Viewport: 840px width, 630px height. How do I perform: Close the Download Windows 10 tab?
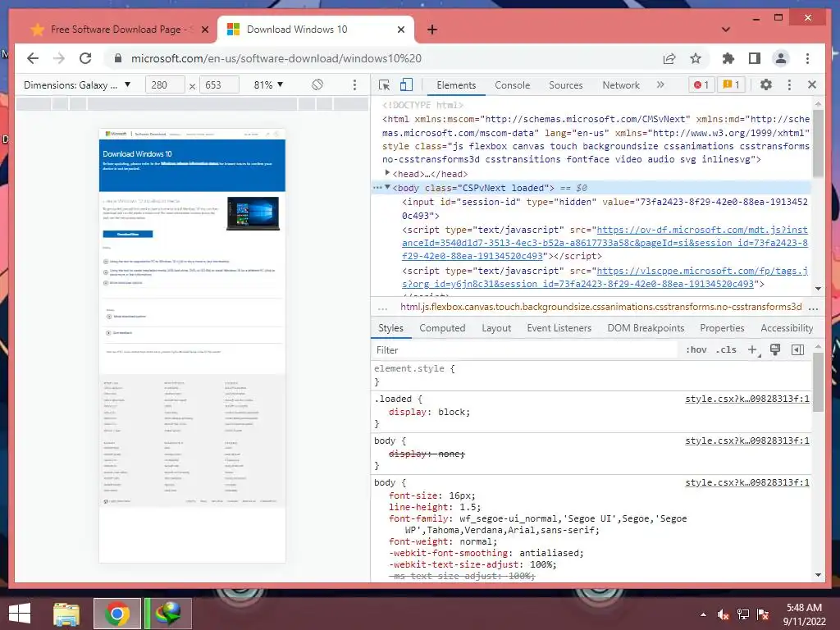[400, 30]
